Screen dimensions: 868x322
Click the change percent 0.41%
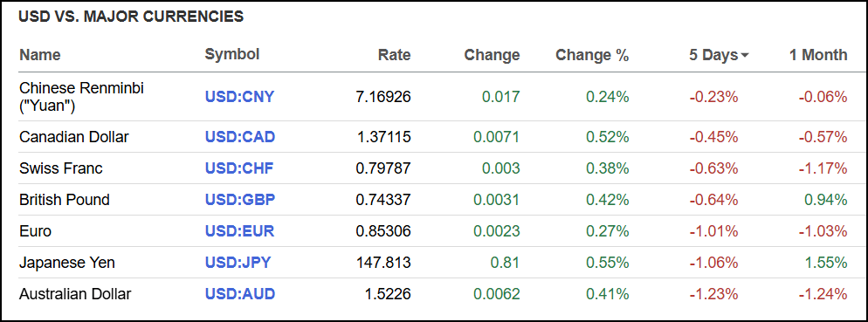(x=608, y=294)
